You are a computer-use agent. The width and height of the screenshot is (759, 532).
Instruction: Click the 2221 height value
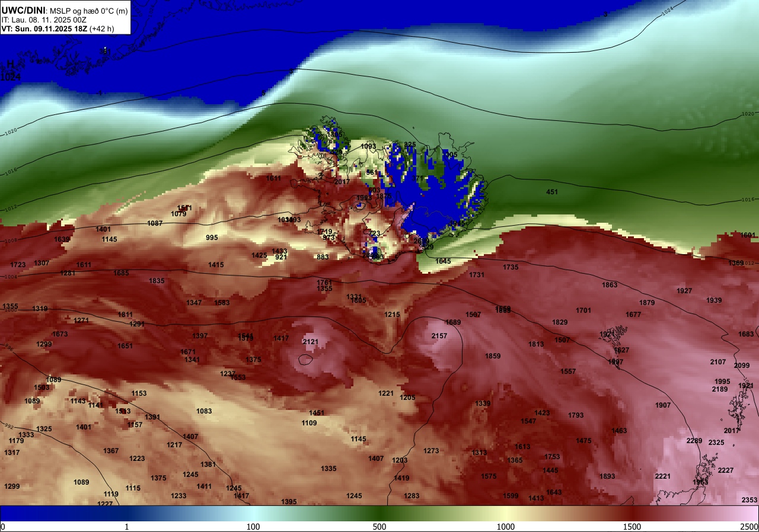coord(663,476)
